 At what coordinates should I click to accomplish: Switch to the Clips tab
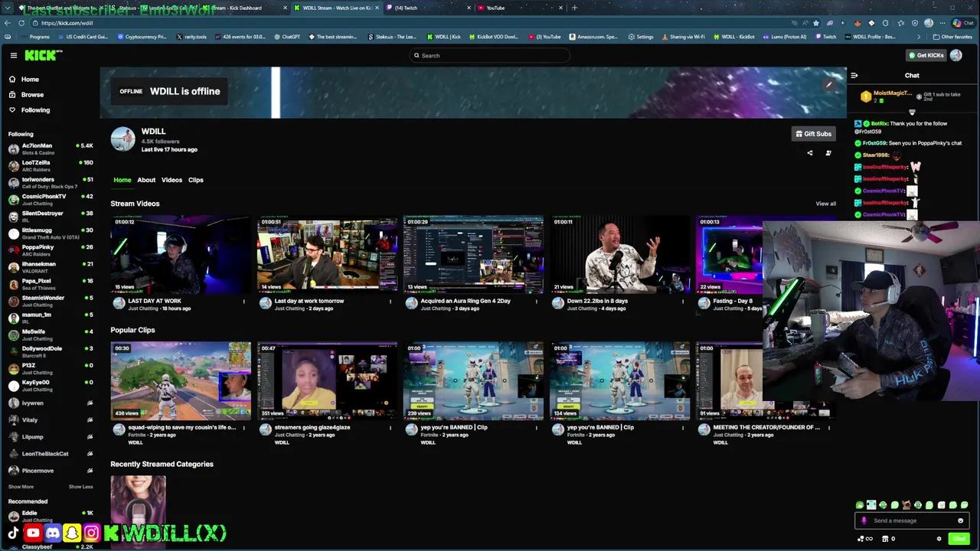click(196, 180)
